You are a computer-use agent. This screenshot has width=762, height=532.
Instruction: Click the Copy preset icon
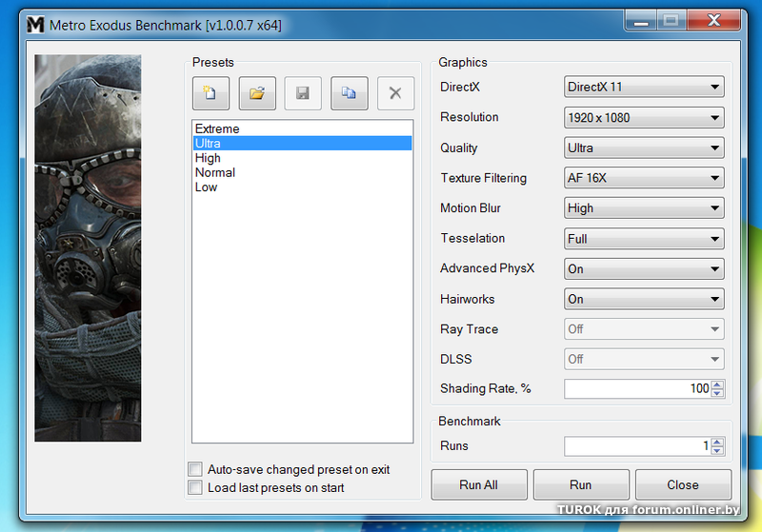tap(349, 93)
